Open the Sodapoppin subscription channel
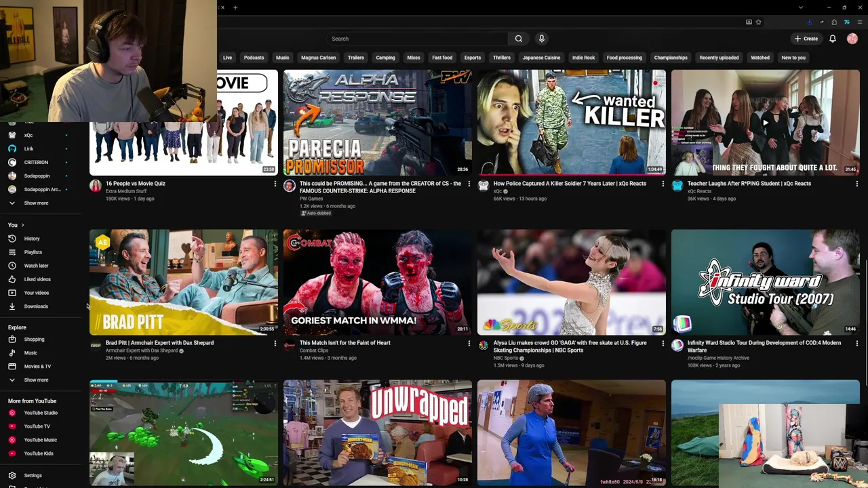The width and height of the screenshot is (868, 488). [x=37, y=176]
